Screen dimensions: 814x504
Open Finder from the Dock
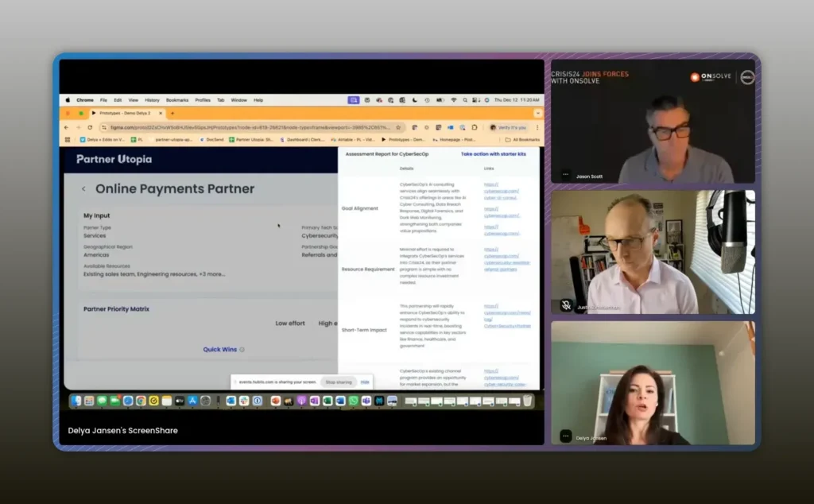76,401
